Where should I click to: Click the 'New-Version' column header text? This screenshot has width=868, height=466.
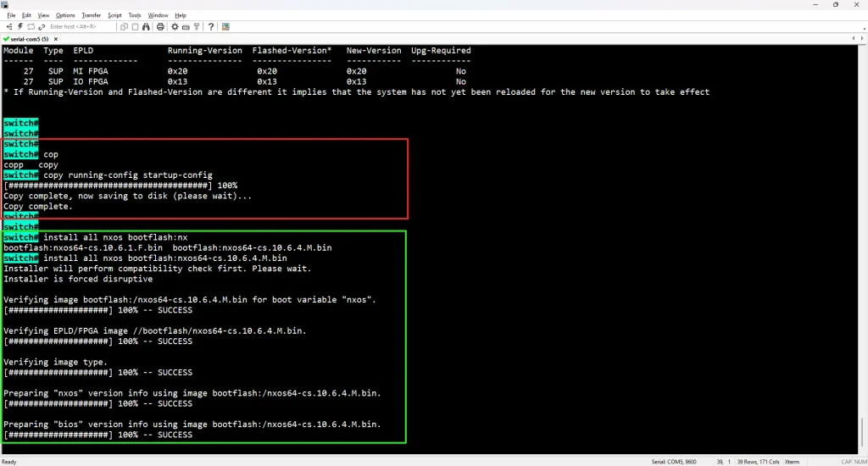pyautogui.click(x=374, y=50)
